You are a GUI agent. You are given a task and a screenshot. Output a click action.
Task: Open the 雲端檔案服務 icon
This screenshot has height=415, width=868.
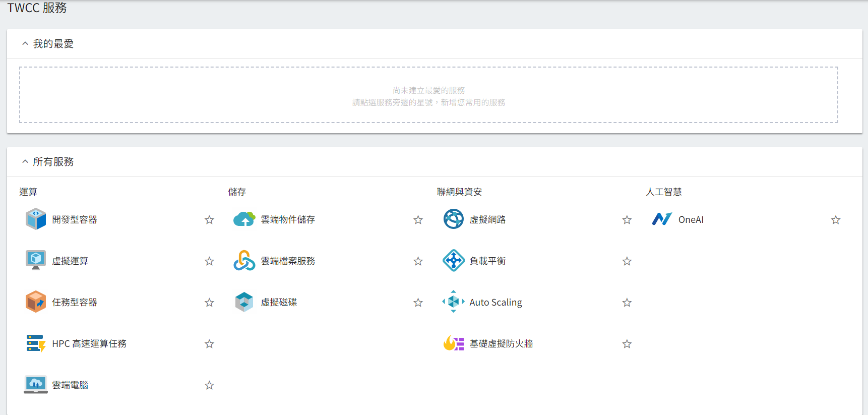click(244, 261)
